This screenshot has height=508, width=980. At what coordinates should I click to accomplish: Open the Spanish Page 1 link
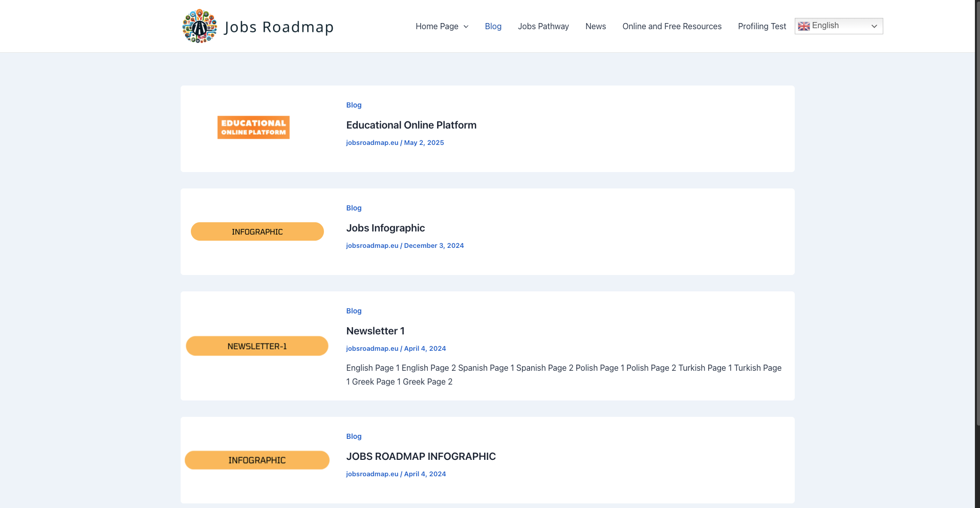coord(485,368)
